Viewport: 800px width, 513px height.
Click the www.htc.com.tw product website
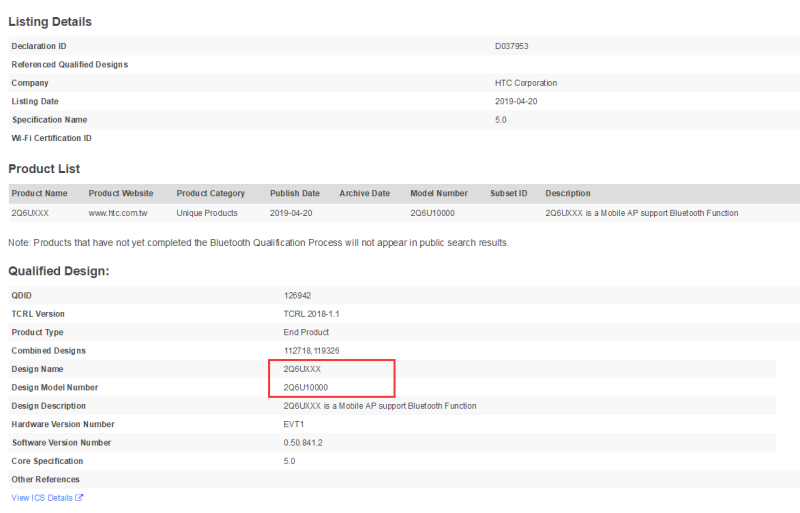pos(118,213)
